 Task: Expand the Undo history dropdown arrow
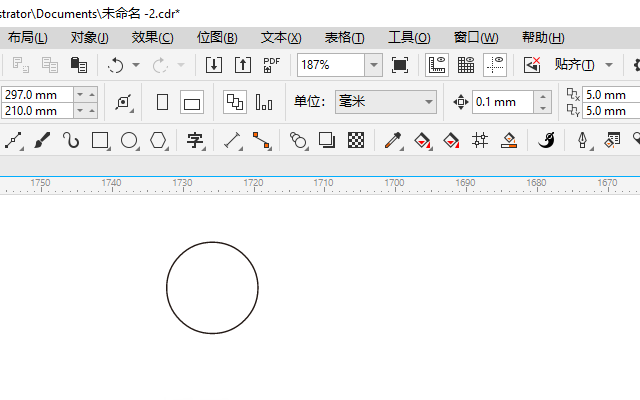(136, 65)
